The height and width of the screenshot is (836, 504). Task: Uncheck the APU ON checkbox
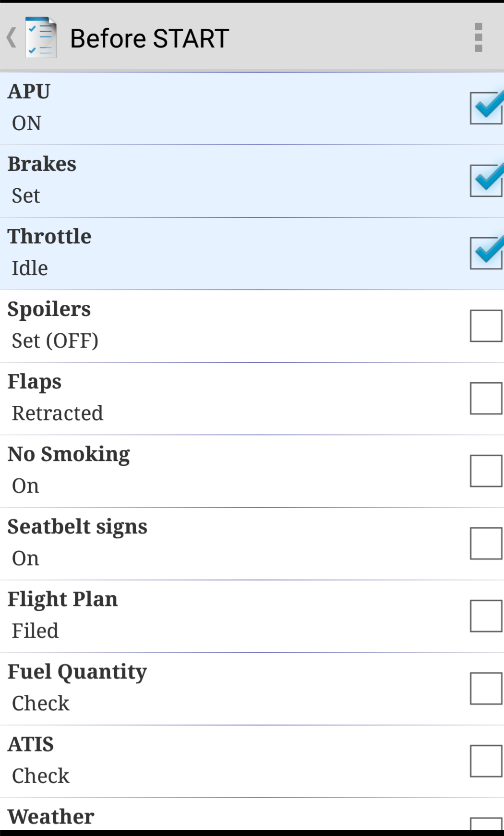[x=486, y=108]
